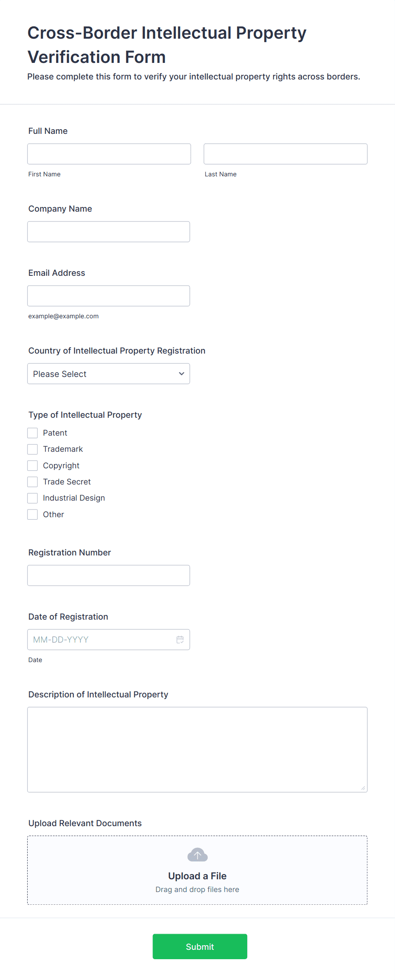Check the Patent checkbox
The width and height of the screenshot is (395, 980).
pos(33,433)
